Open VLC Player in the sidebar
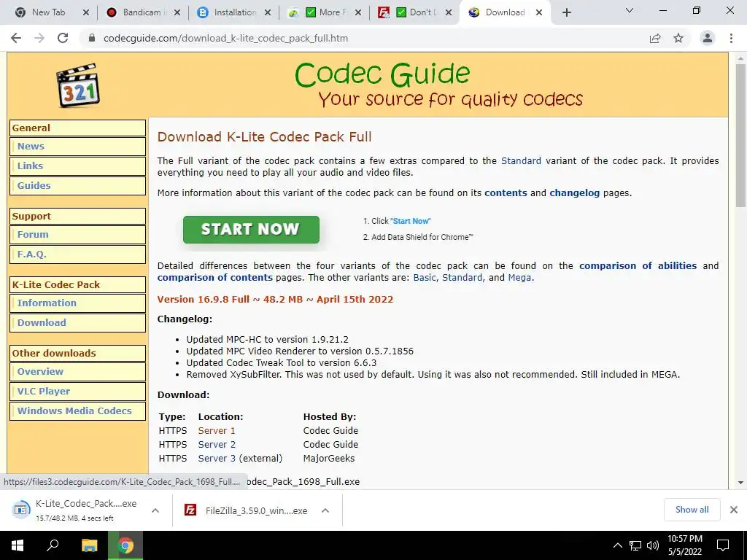This screenshot has width=747, height=560. [77, 392]
